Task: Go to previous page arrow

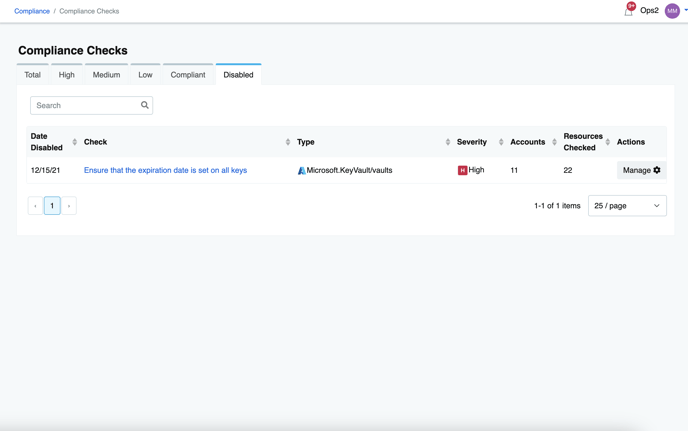Action: [35, 206]
